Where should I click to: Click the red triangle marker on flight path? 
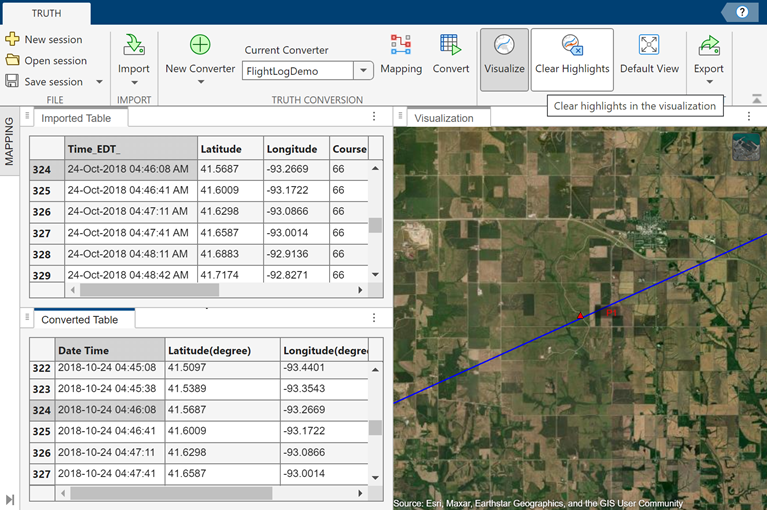pos(579,316)
